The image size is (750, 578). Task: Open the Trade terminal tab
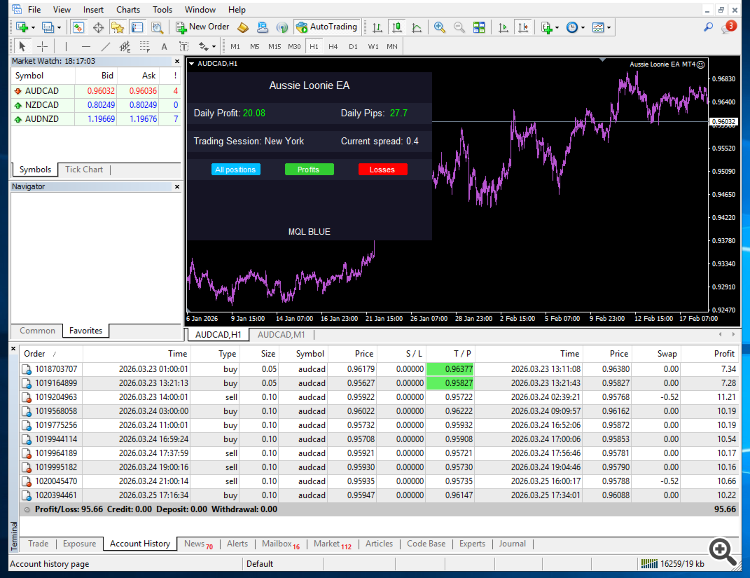[x=38, y=544]
